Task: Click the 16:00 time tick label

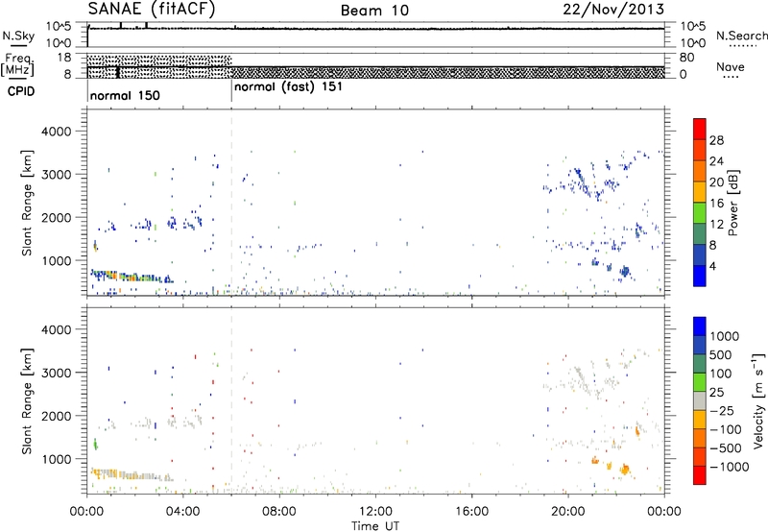Action: click(471, 512)
